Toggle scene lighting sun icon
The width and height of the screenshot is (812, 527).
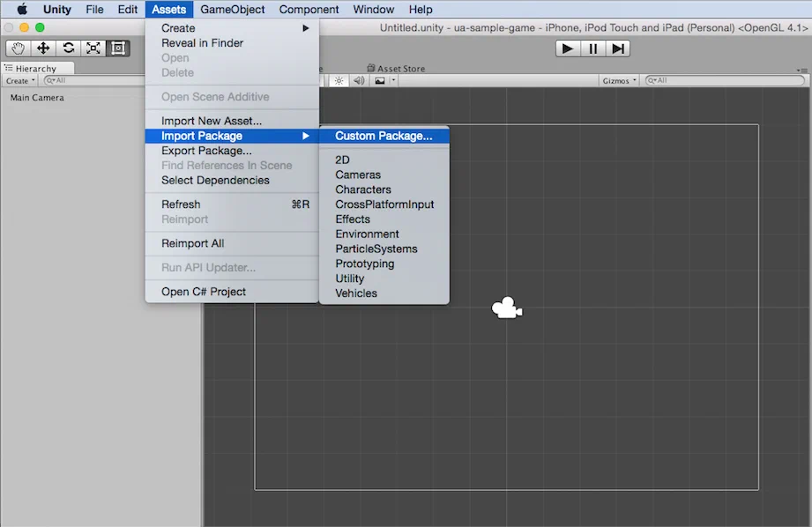[x=339, y=80]
